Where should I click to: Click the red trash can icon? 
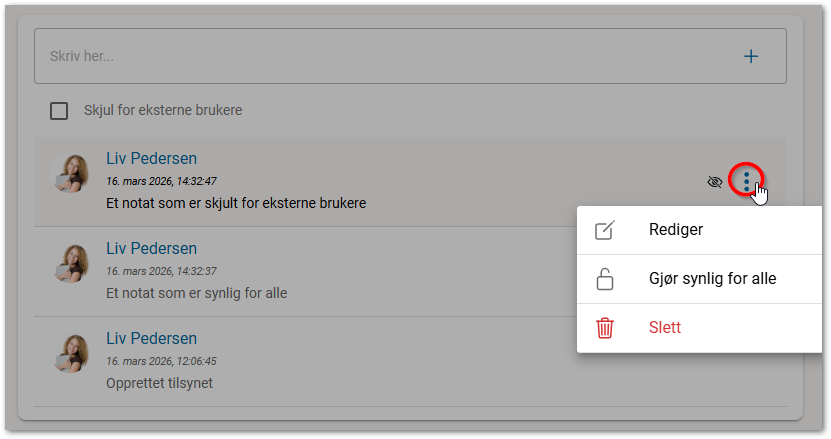tap(605, 328)
